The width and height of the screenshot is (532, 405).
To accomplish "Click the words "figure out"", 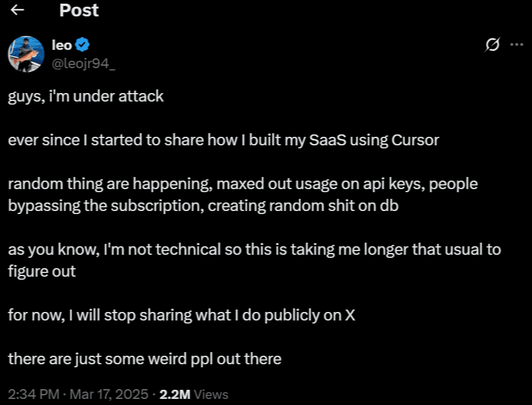I will point(42,271).
